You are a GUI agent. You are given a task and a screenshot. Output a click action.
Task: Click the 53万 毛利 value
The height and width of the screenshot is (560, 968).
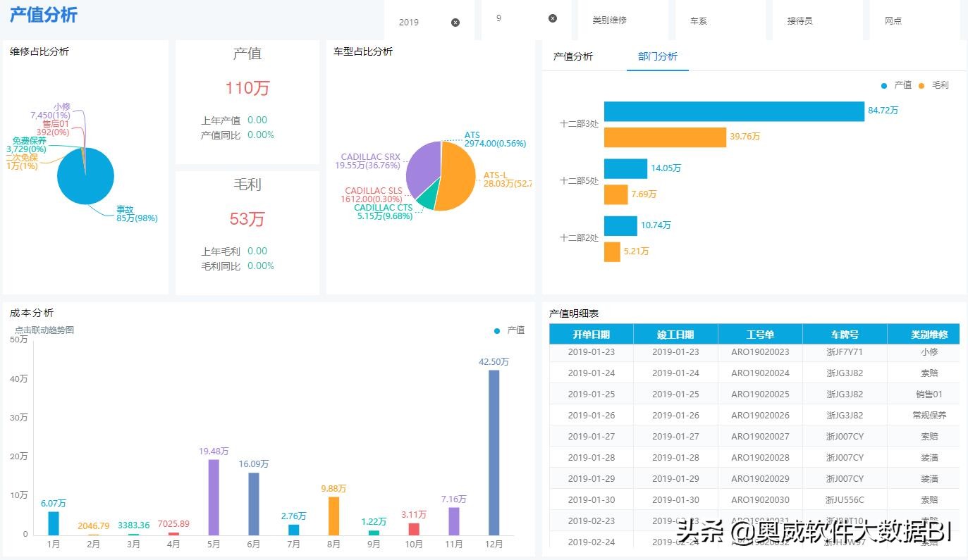[x=247, y=219]
